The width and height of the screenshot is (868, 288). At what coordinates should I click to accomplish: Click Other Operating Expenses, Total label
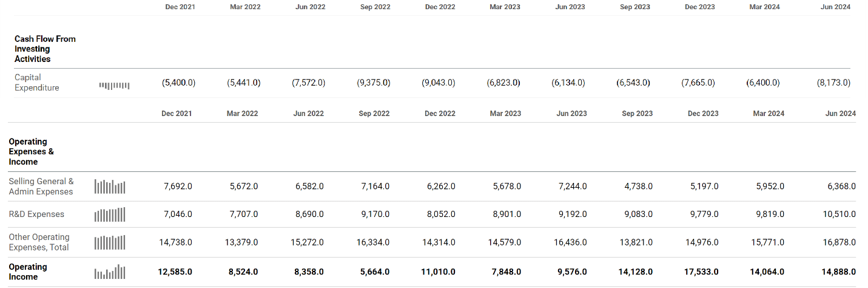point(39,242)
